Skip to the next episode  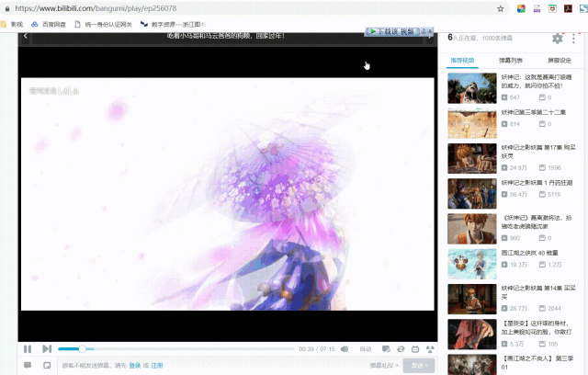click(x=47, y=349)
